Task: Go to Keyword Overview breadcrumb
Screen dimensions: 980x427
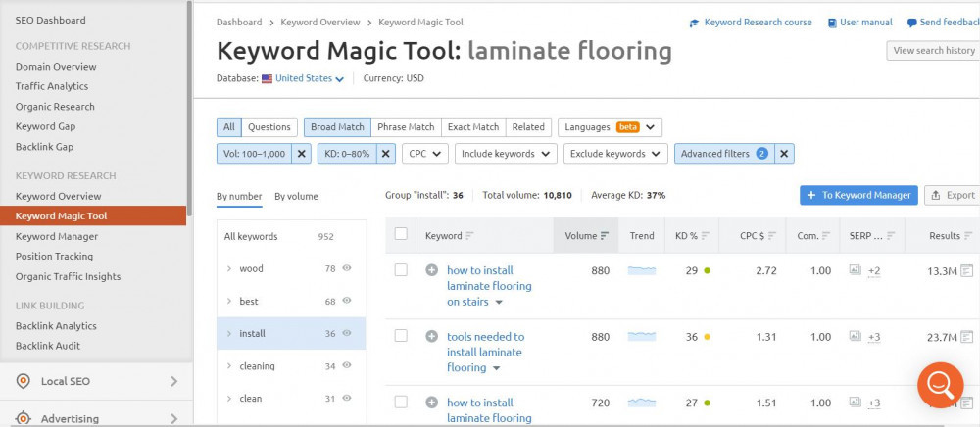Action: tap(320, 23)
